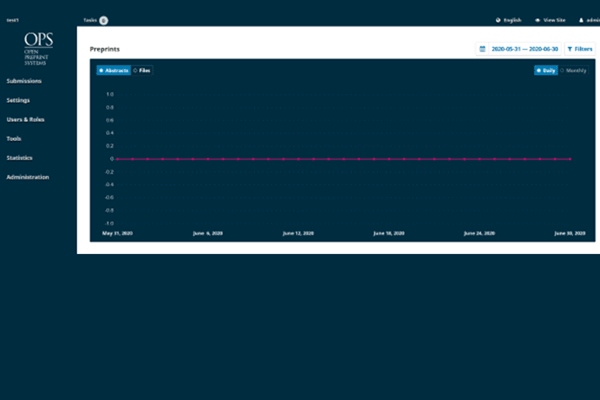This screenshot has width=600, height=400.
Task: Open the Tasks notification counter
Action: [104, 19]
